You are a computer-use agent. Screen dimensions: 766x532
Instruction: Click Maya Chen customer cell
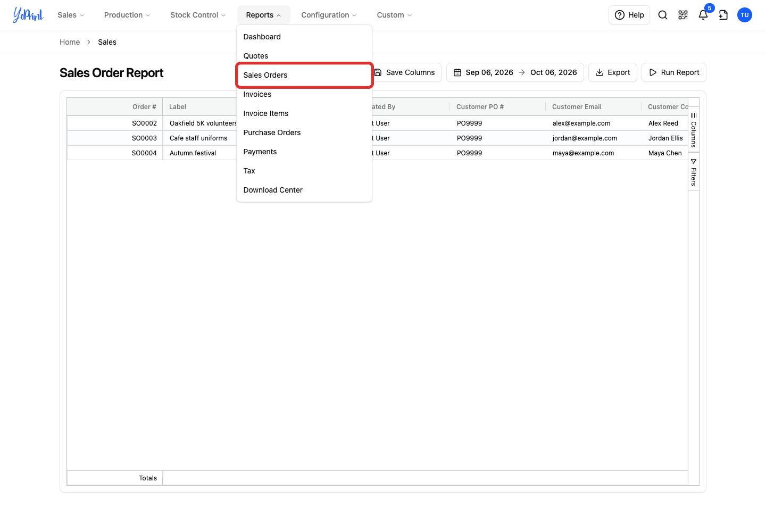point(665,153)
